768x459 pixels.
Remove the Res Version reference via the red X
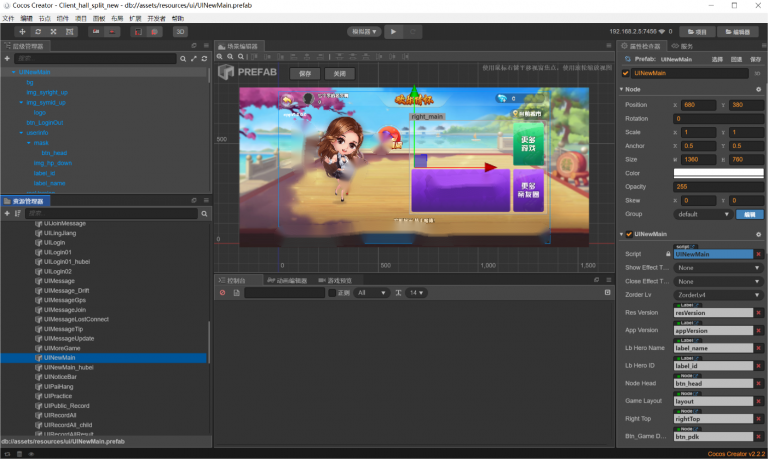point(759,313)
